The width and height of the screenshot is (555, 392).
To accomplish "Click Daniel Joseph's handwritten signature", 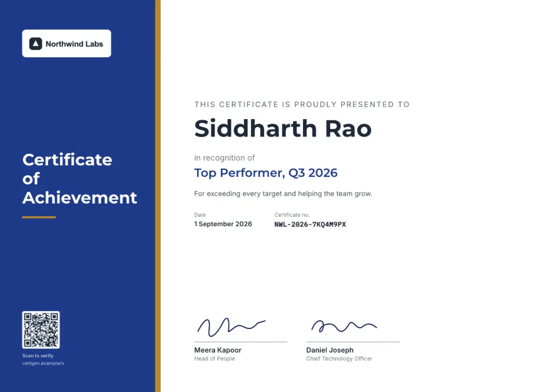I will [344, 326].
